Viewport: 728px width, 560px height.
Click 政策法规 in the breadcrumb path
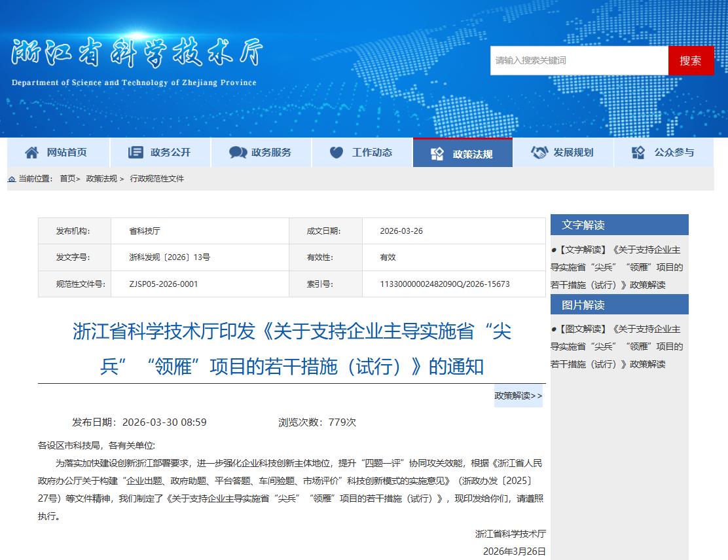click(101, 179)
